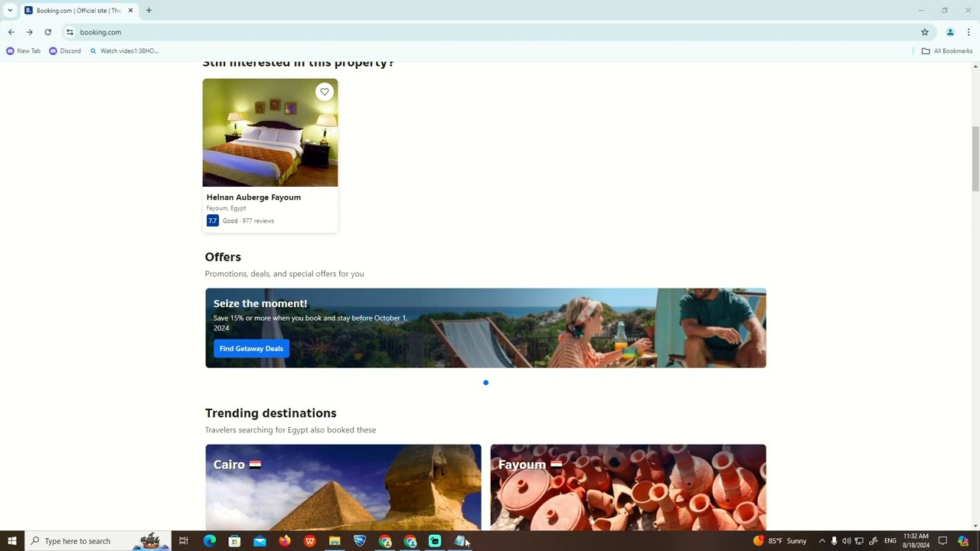The image size is (980, 551).
Task: Open the microphone tray icon
Action: (835, 541)
